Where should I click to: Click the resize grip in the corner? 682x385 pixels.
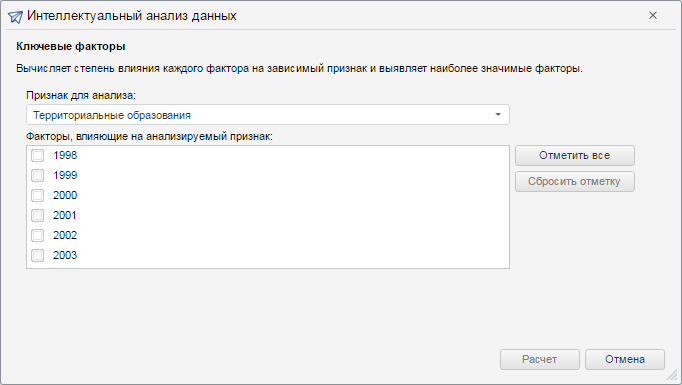(672, 376)
